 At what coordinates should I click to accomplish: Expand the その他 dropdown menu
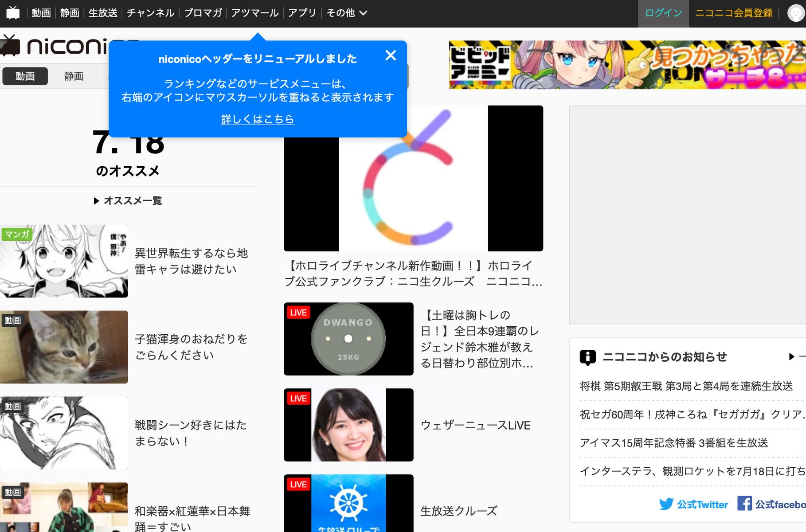click(347, 13)
